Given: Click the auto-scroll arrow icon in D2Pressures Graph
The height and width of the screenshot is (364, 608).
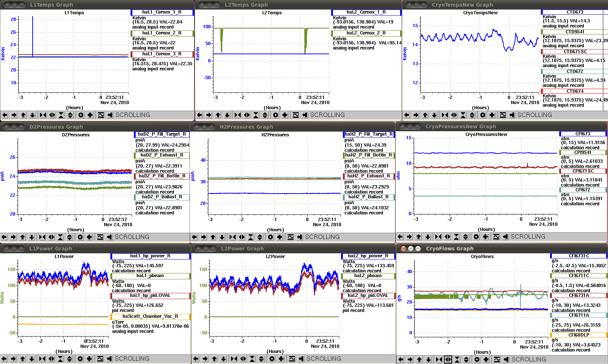Looking at the screenshot, I should pyautogui.click(x=109, y=237).
